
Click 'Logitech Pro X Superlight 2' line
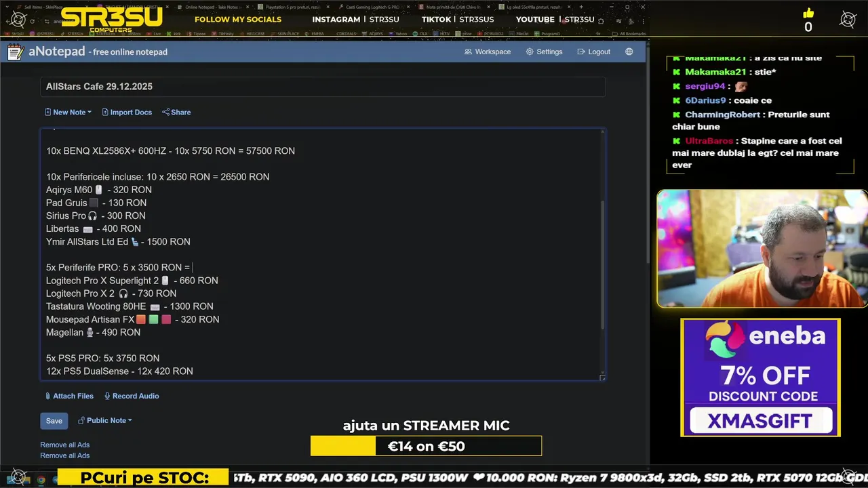pos(132,281)
